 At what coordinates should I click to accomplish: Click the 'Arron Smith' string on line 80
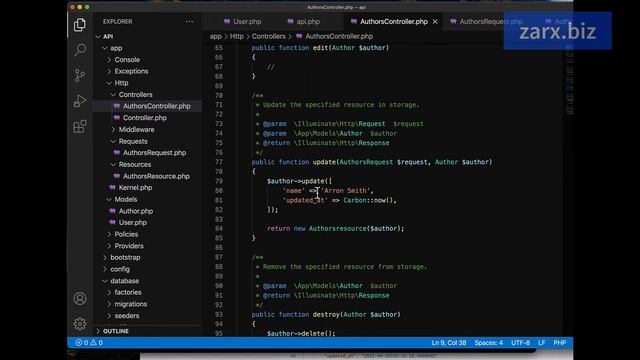coord(345,191)
